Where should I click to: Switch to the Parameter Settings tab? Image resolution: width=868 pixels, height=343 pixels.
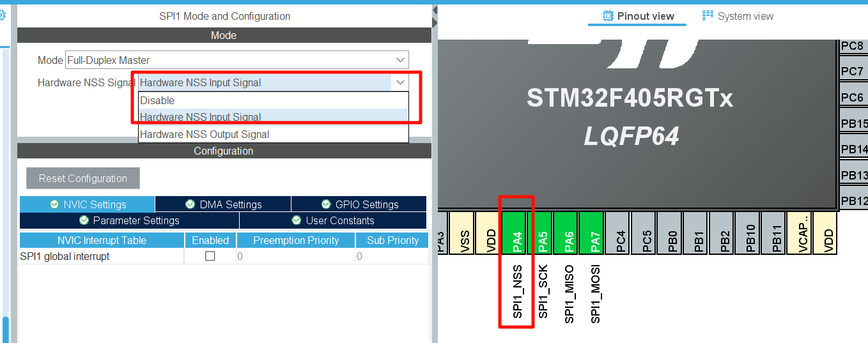tap(129, 220)
